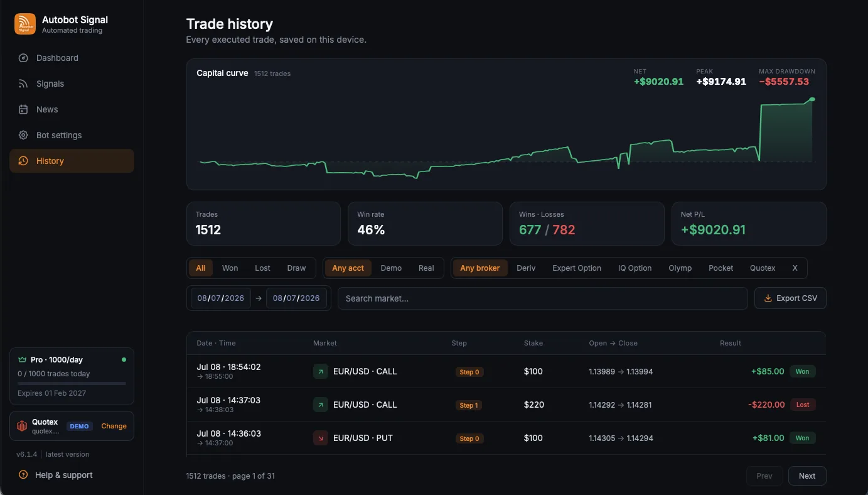
Task: Click the Export CSV download icon
Action: point(768,298)
